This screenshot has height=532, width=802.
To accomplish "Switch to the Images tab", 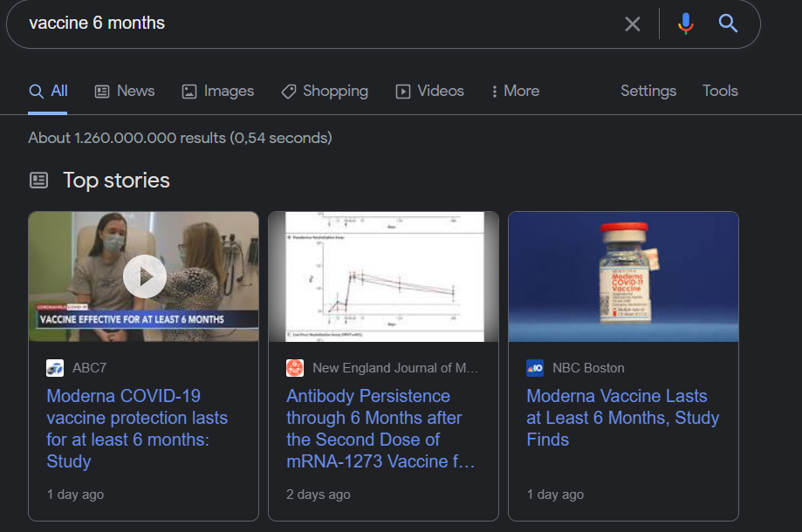I will [x=218, y=91].
